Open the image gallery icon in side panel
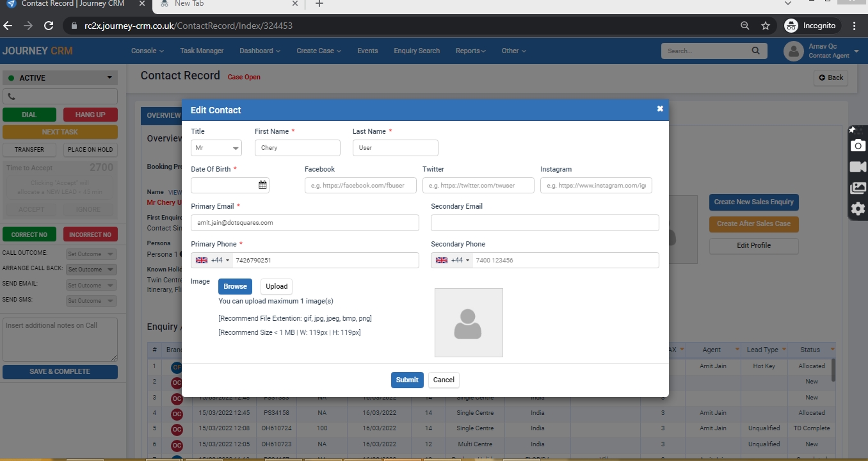This screenshot has width=868, height=461. 858,188
